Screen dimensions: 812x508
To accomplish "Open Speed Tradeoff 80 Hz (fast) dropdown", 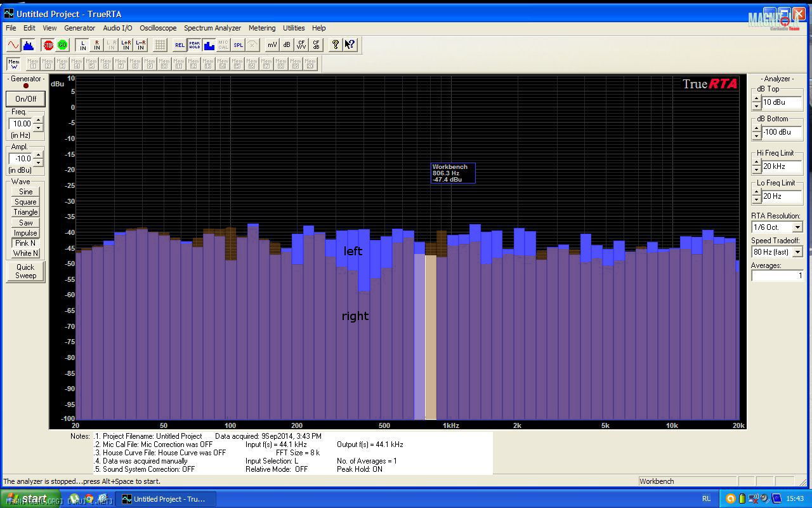I will pyautogui.click(x=797, y=252).
